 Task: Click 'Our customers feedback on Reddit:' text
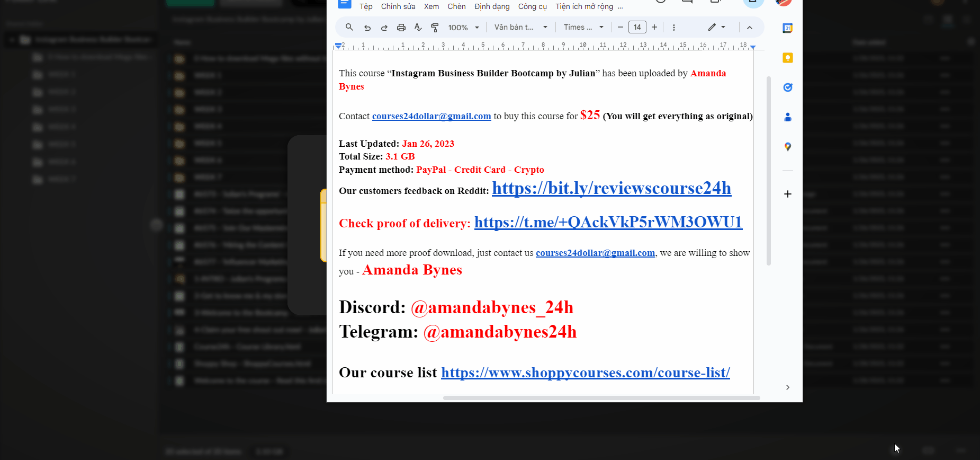coord(414,191)
